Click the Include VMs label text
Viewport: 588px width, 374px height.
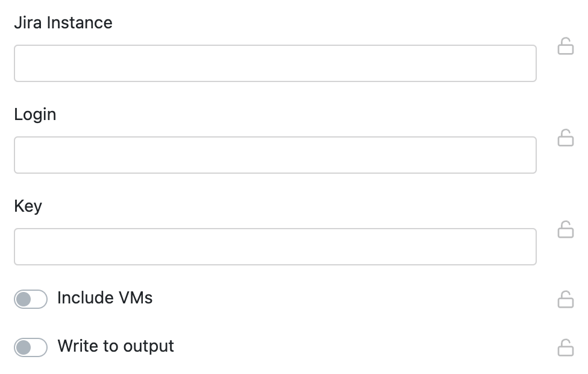tap(105, 297)
